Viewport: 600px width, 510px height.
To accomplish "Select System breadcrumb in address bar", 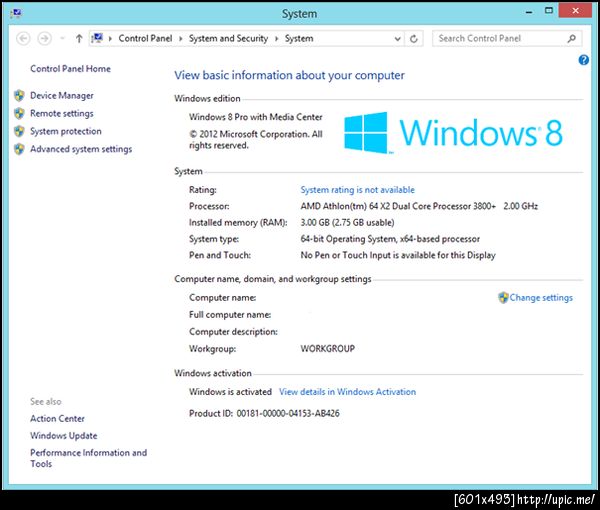I will click(299, 38).
